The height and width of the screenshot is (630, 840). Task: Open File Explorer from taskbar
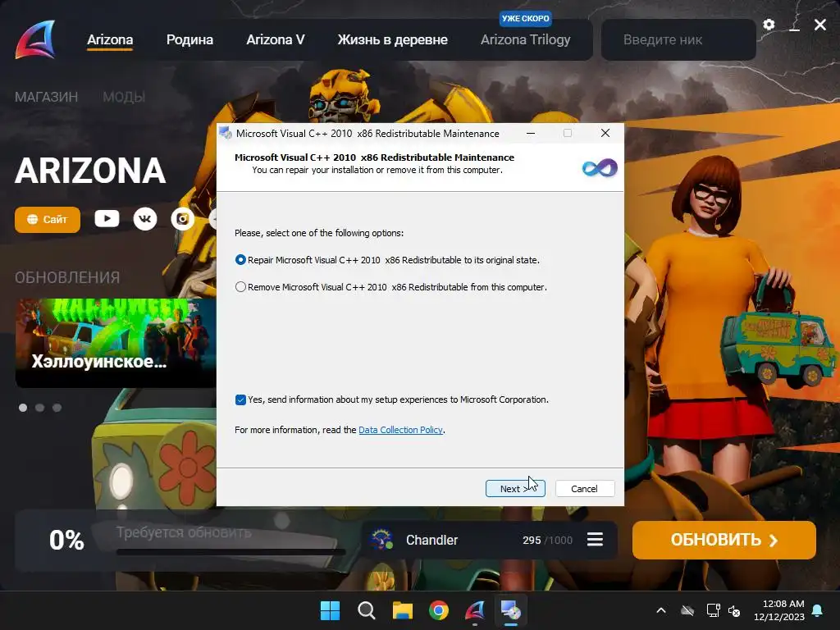(402, 610)
